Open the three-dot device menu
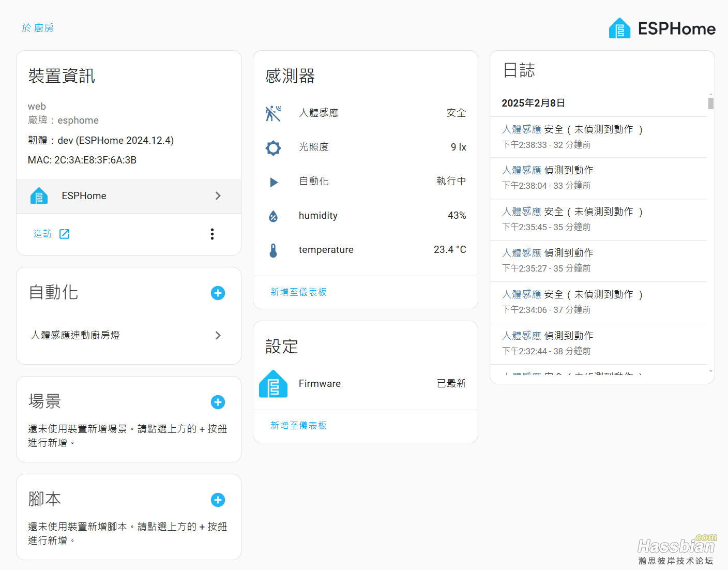 click(212, 234)
